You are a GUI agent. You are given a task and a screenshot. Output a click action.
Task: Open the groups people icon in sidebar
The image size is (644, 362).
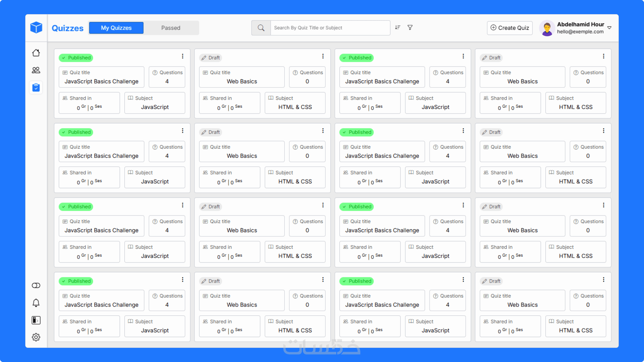[x=36, y=70]
